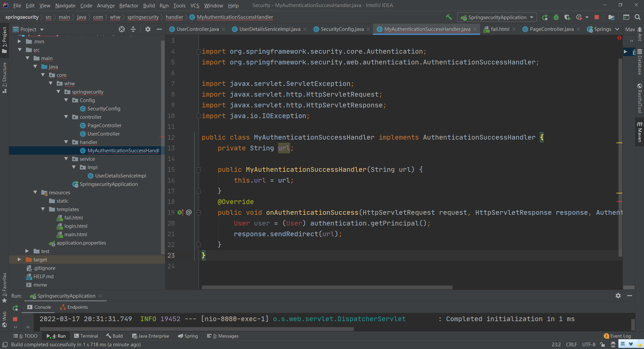Minimize the Run tool window
Screen dimensions: 644x349
(x=630, y=296)
